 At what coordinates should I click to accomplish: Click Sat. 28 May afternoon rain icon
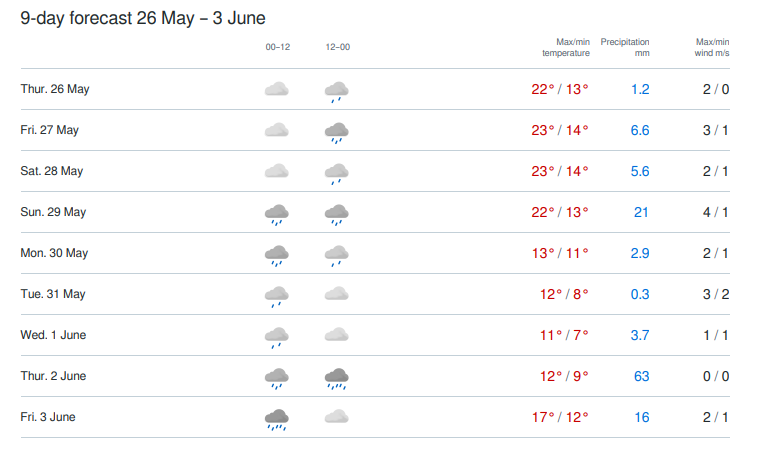[336, 174]
